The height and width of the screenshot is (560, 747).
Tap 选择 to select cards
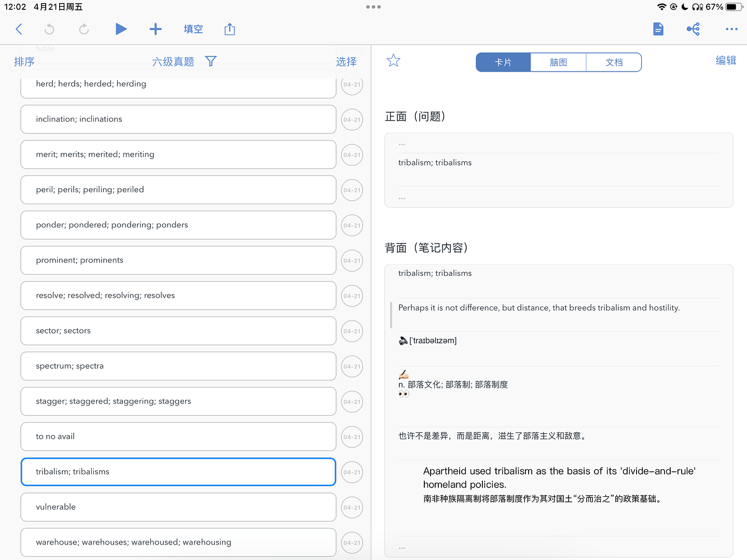346,62
